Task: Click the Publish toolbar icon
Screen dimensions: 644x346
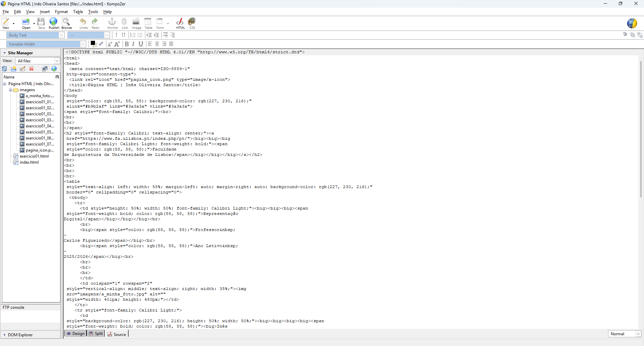Action: click(53, 23)
